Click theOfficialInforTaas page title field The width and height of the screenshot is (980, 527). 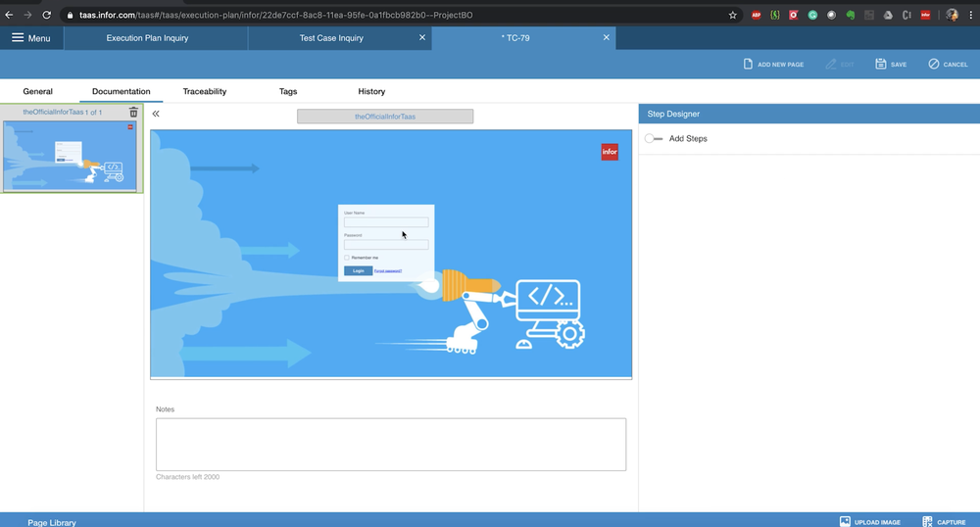pos(385,117)
